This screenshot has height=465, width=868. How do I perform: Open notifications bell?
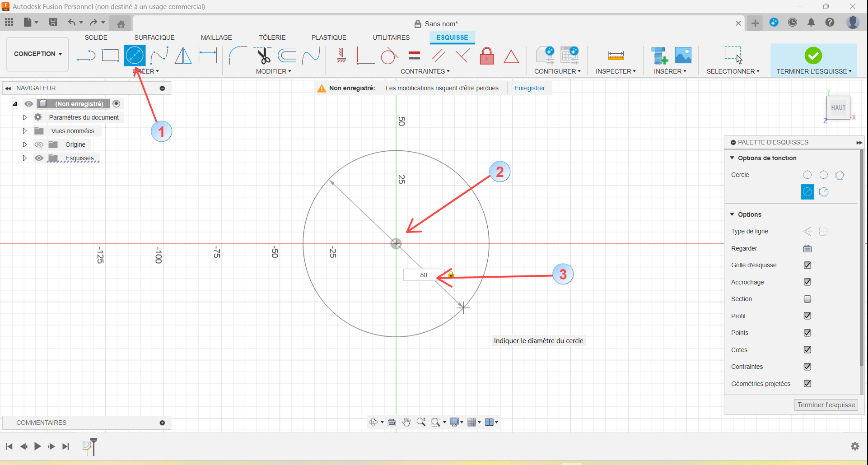(811, 22)
